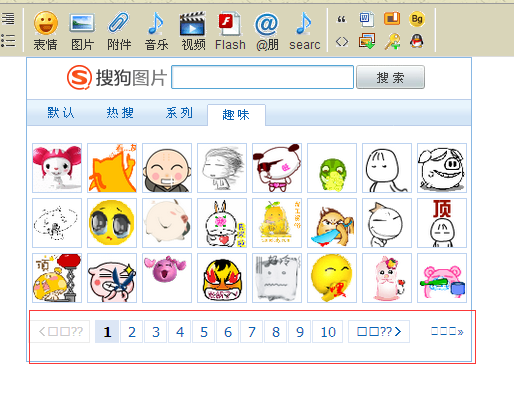
Task: Insert music using 音乐 icon
Action: click(x=156, y=31)
